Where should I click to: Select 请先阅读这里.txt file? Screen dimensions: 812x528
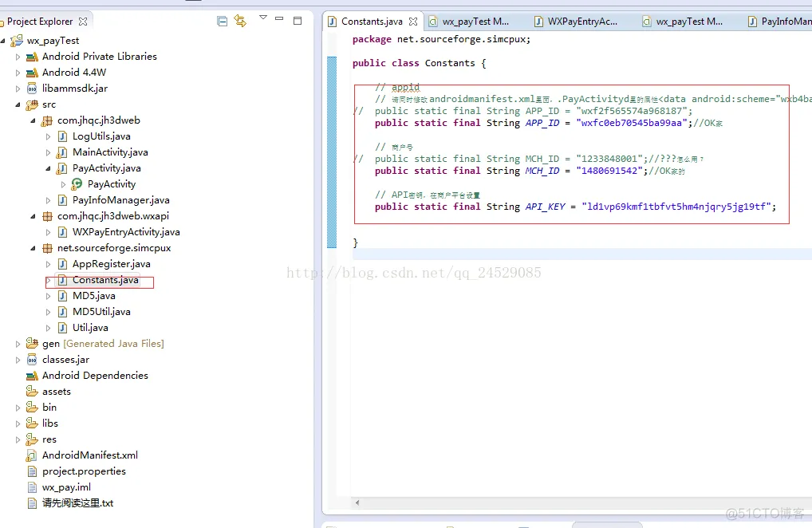(x=77, y=503)
